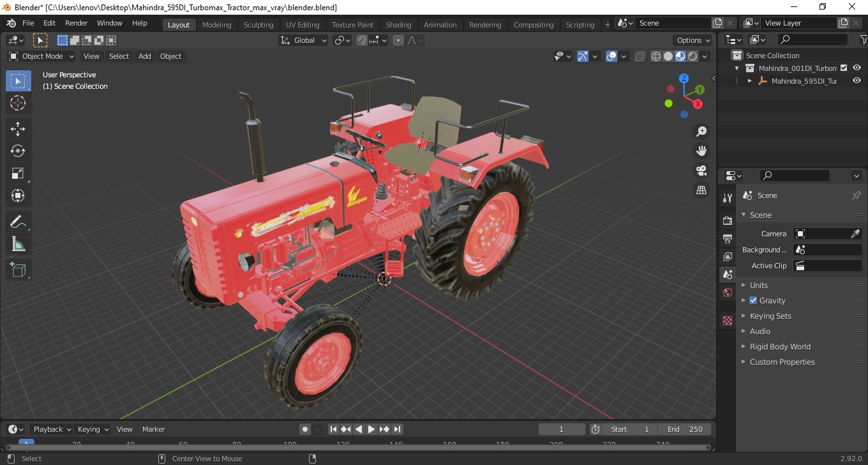Toggle camera view with the camera icon
Image resolution: width=868 pixels, height=465 pixels.
(701, 171)
